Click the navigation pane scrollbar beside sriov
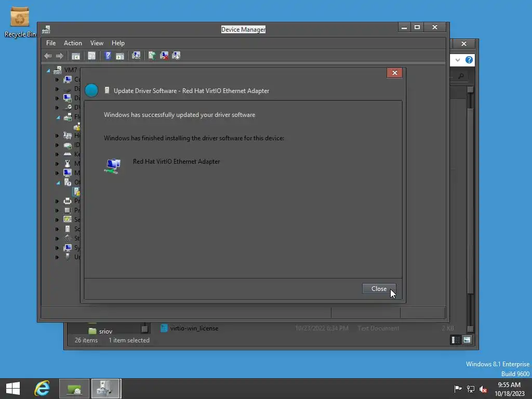 click(144, 328)
